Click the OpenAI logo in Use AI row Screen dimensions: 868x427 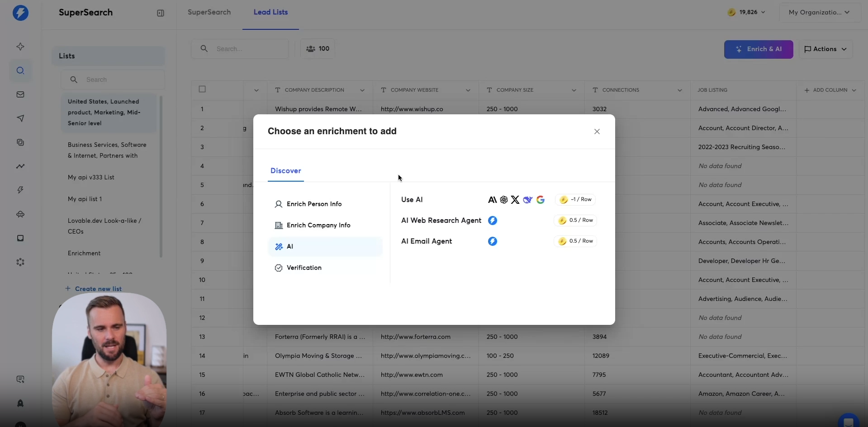point(504,200)
